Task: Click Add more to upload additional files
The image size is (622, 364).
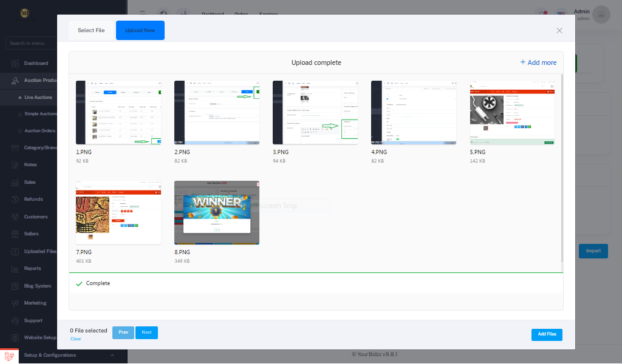Action: pyautogui.click(x=538, y=62)
